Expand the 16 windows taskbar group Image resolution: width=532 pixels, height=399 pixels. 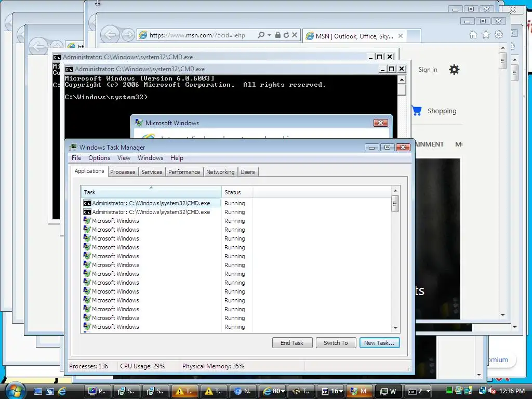[331, 391]
